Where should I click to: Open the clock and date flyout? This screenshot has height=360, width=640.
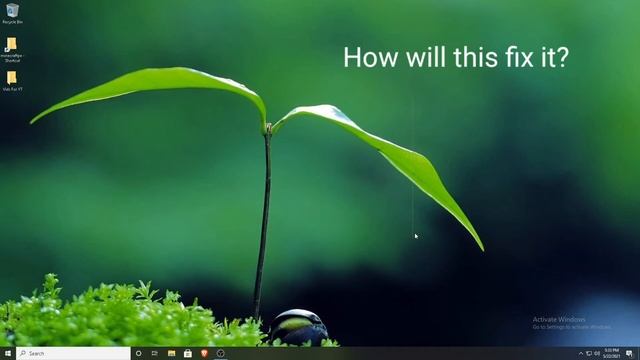(612, 353)
